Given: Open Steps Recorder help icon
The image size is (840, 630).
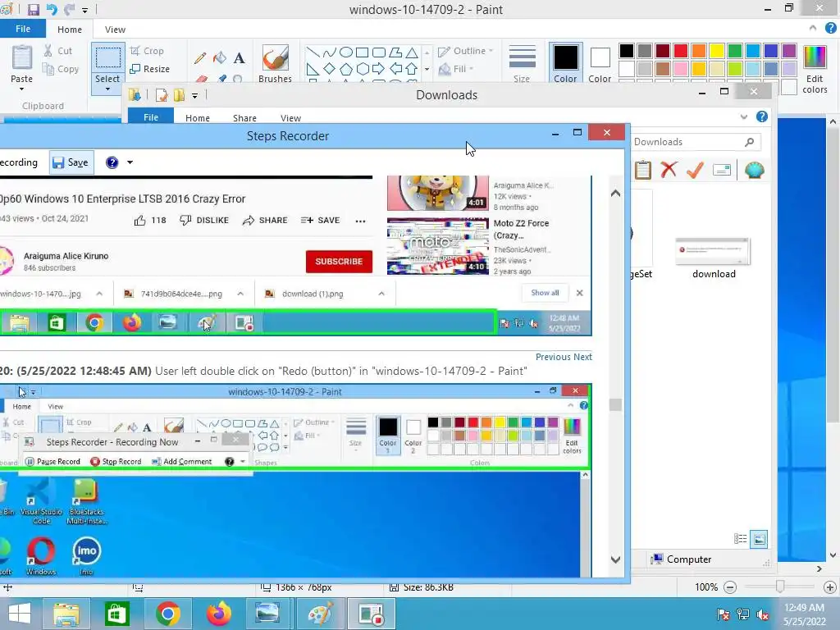Looking at the screenshot, I should point(112,162).
